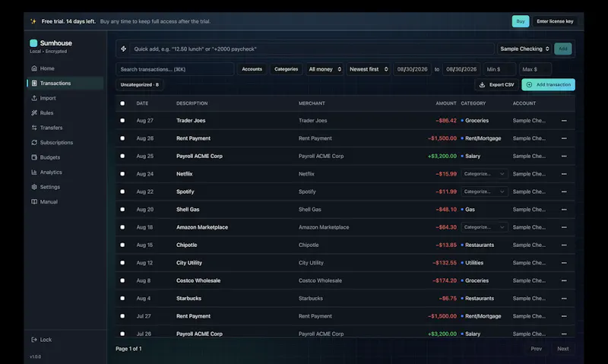Open the Accounts filter

point(252,69)
